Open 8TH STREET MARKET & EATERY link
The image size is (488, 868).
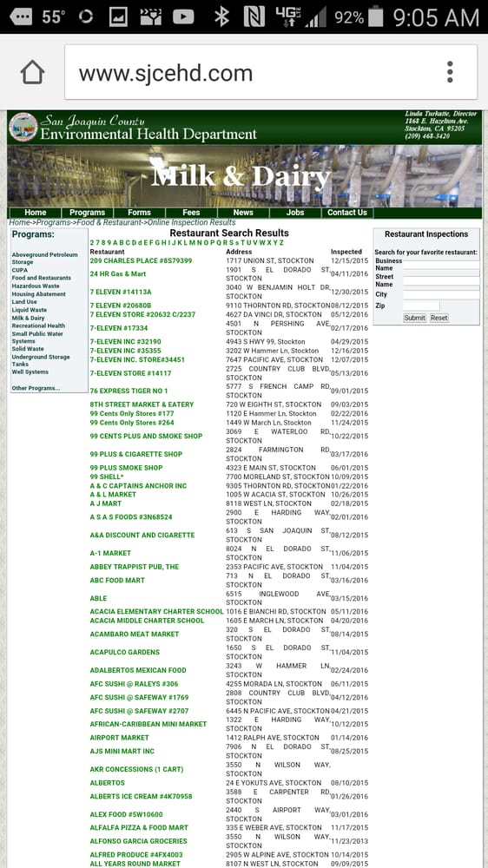pyautogui.click(x=142, y=404)
